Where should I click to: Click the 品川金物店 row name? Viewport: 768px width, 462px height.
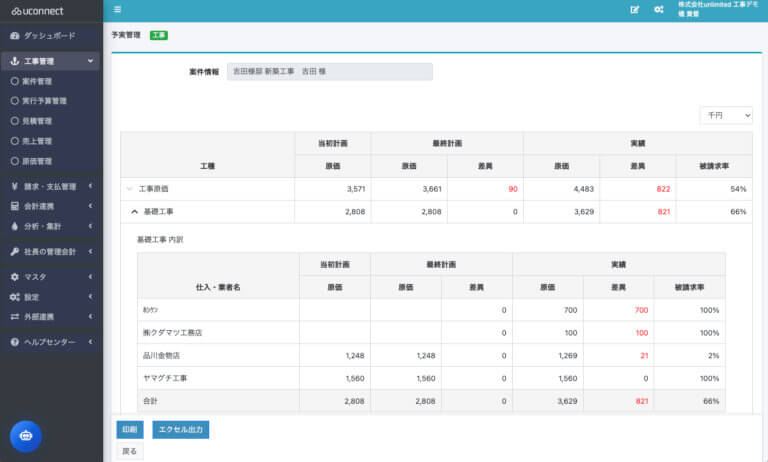pyautogui.click(x=161, y=356)
